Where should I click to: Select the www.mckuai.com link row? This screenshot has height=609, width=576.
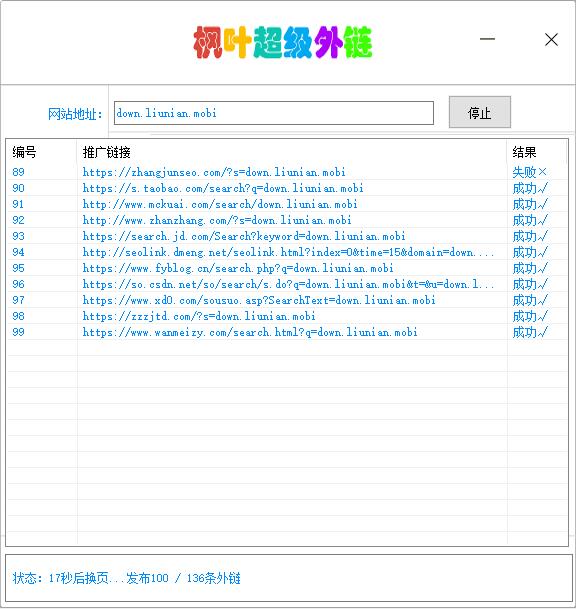coord(287,204)
